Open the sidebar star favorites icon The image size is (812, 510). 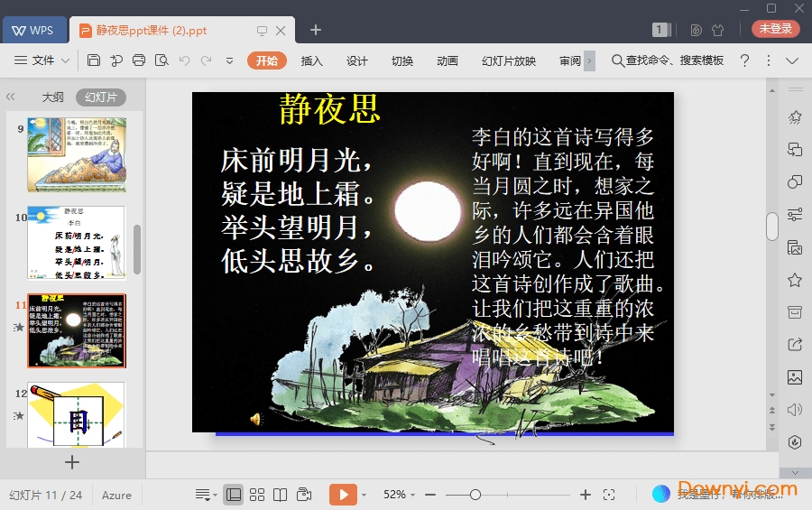click(x=794, y=281)
